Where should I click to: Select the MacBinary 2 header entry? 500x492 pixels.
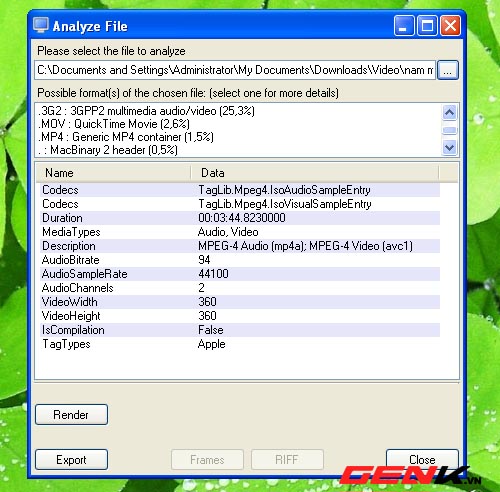pyautogui.click(x=107, y=150)
